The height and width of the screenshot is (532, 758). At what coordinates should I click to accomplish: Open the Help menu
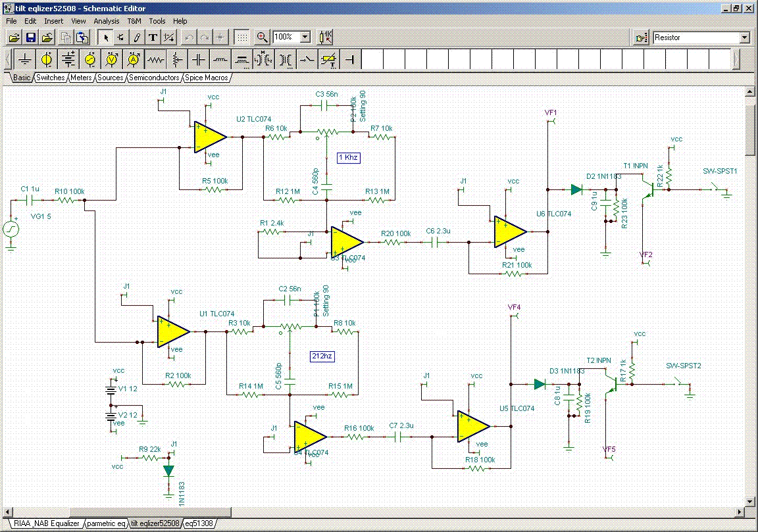point(180,21)
